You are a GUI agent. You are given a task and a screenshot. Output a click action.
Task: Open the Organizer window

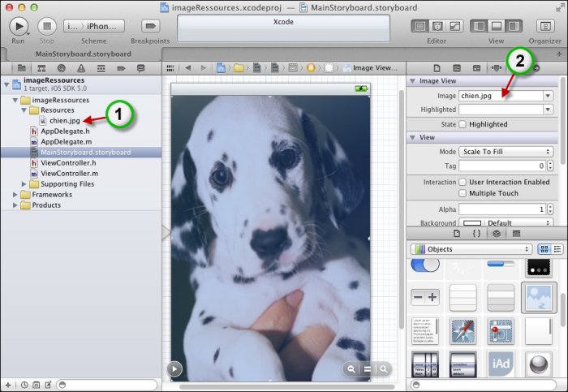coord(544,26)
